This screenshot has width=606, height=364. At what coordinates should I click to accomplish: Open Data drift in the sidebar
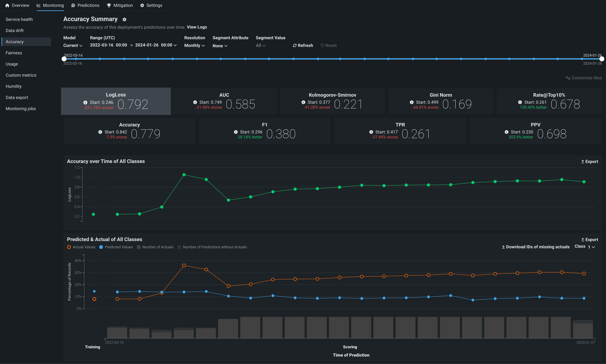pyautogui.click(x=15, y=31)
